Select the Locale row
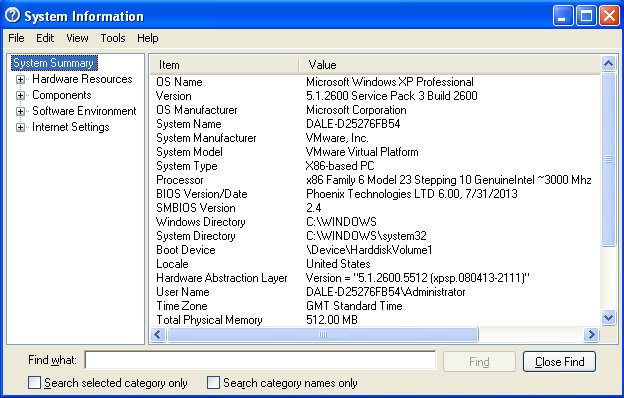The width and height of the screenshot is (624, 398). 375,263
